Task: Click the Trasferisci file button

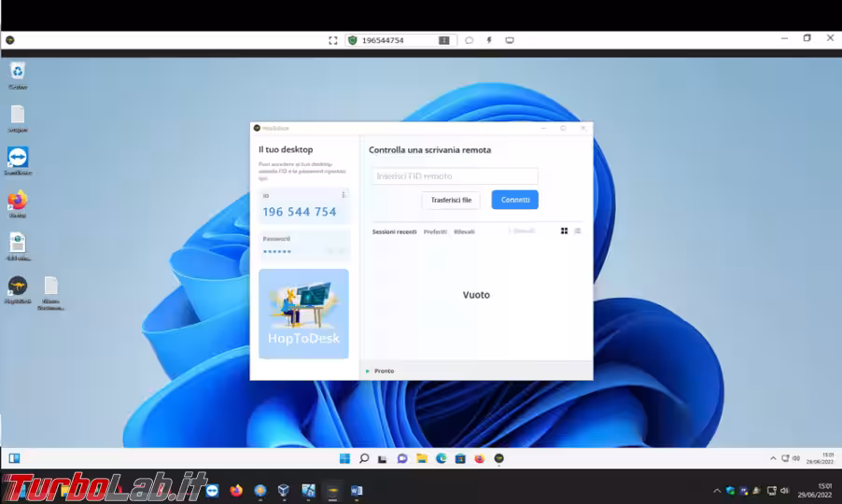Action: click(x=451, y=200)
